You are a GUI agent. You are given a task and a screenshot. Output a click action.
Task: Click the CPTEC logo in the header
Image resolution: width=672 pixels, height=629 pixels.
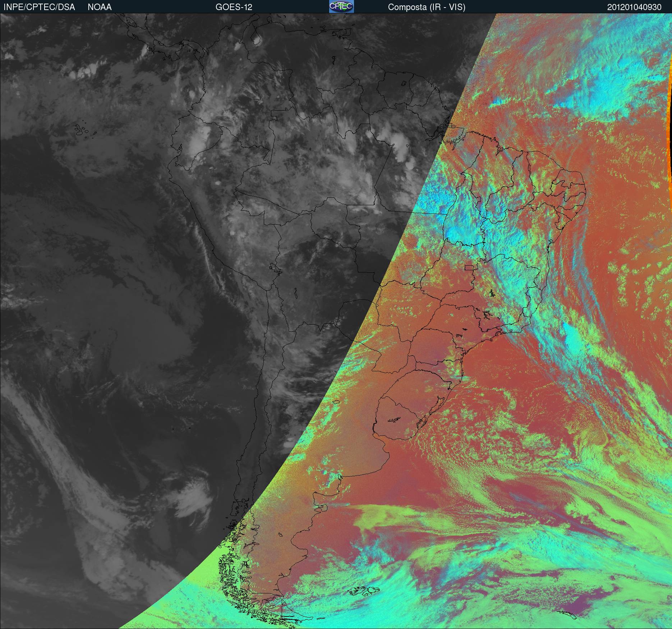click(341, 6)
